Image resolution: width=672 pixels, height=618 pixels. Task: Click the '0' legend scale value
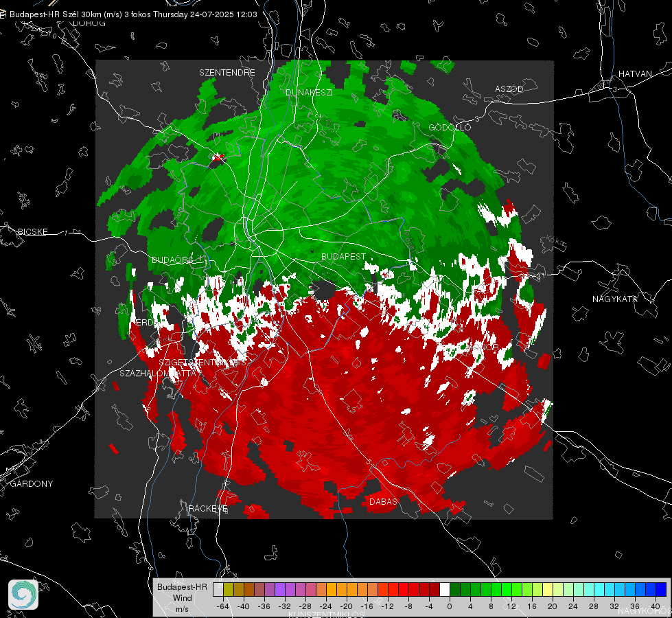pos(449,606)
